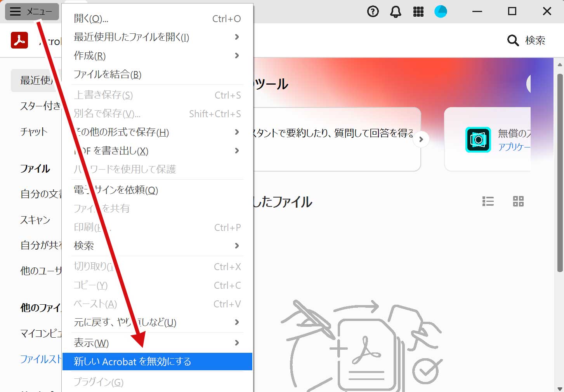Click the hamburger メニュー button
Screen dimensions: 564x392
[x=32, y=12]
